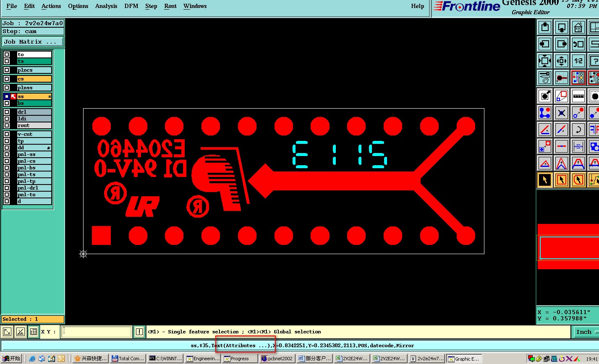
Task: Toggle display checkbox for layer to
Action: [7, 55]
